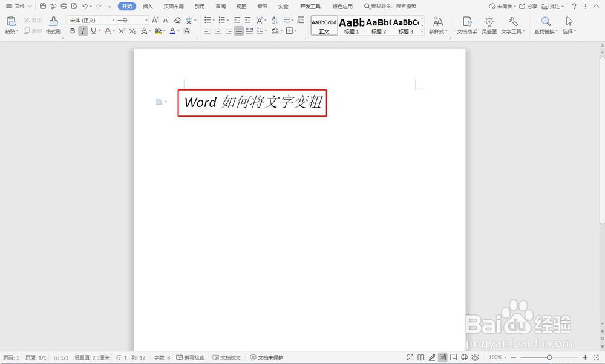The height and width of the screenshot is (364, 605).
Task: Expand the Select (选择) dropdown
Action: [575, 31]
